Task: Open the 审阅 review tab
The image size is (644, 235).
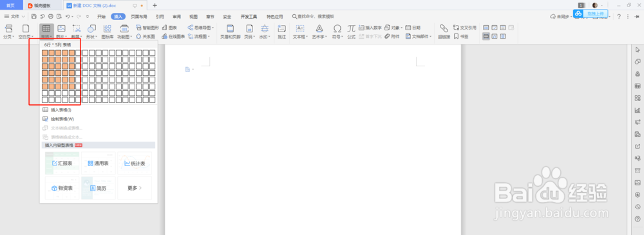Action: pos(176,17)
